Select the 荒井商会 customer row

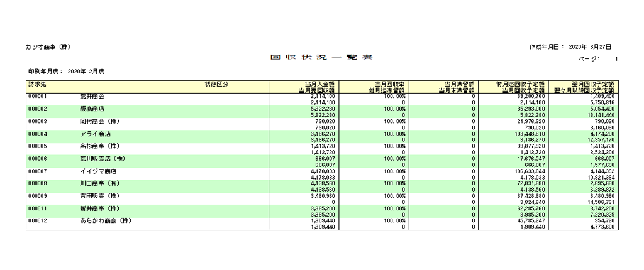click(x=92, y=96)
